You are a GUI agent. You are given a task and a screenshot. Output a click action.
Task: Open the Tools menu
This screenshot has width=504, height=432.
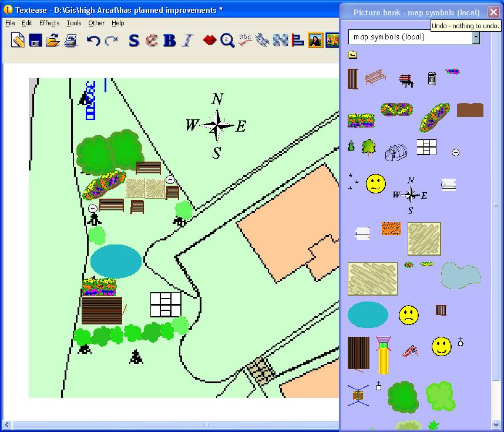[x=73, y=23]
